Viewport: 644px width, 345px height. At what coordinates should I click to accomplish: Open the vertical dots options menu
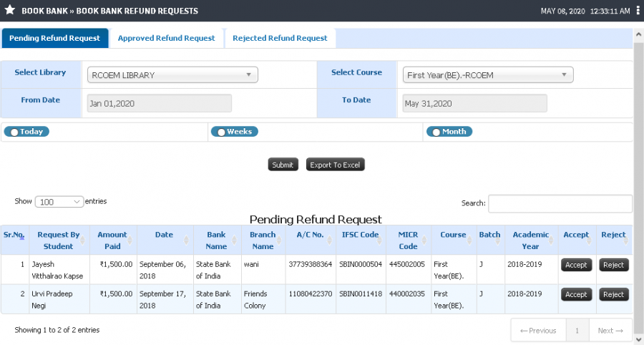click(638, 11)
